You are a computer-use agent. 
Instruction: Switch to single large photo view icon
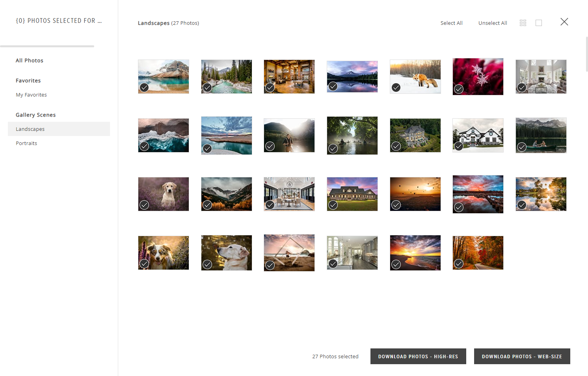click(539, 23)
